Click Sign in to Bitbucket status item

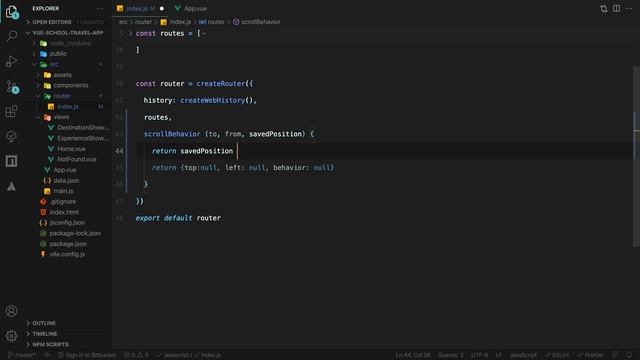click(87, 355)
